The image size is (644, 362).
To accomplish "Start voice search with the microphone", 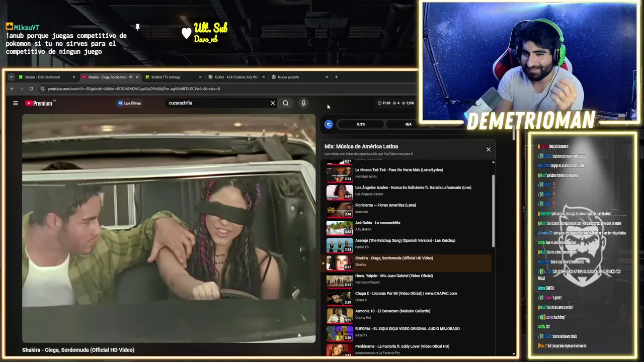I will pos(303,103).
